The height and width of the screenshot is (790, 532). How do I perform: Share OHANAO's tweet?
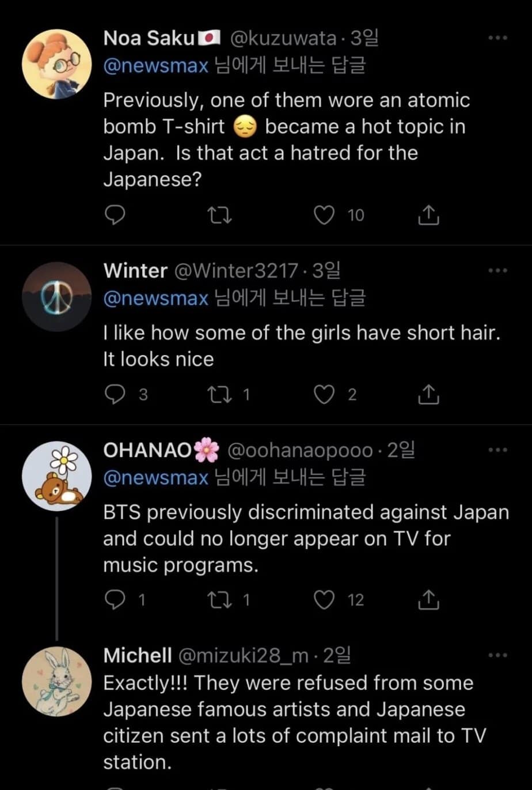tap(428, 600)
